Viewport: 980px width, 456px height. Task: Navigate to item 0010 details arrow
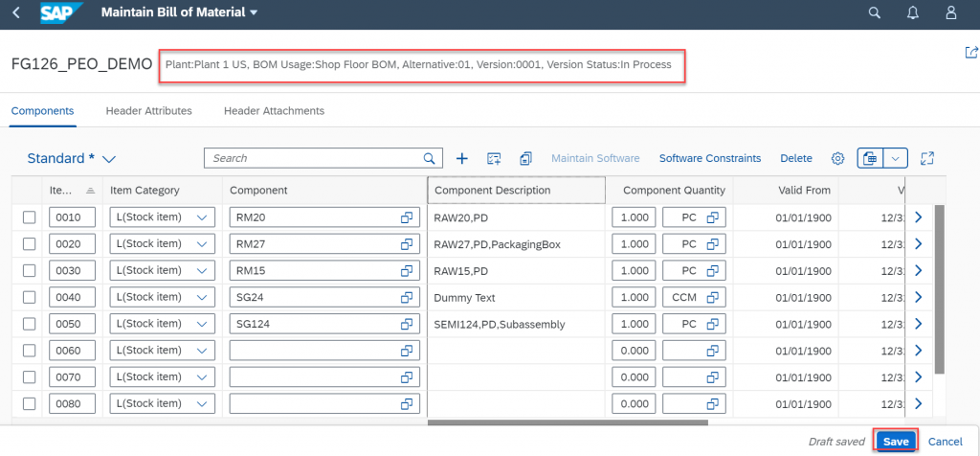(918, 217)
